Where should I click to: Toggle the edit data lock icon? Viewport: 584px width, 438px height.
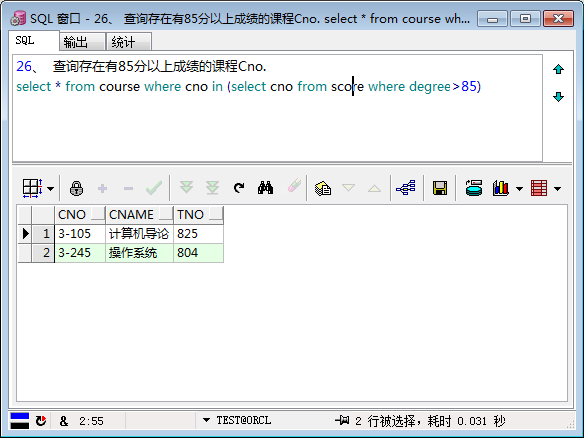pyautogui.click(x=76, y=188)
